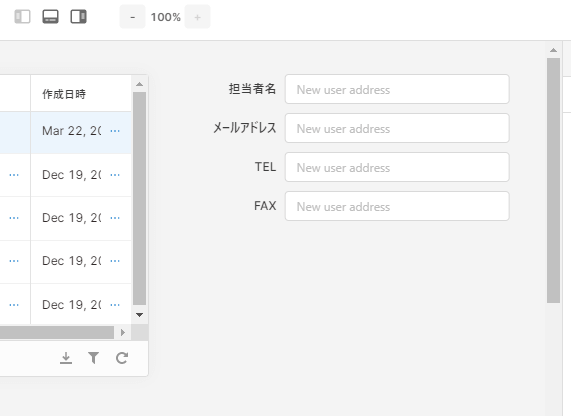
Task: Open the table filter icon
Action: pyautogui.click(x=94, y=358)
